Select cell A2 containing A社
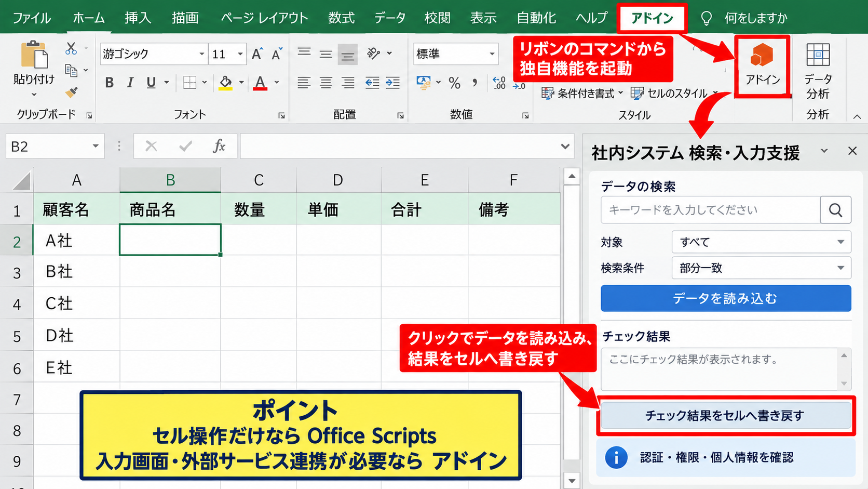 click(76, 240)
